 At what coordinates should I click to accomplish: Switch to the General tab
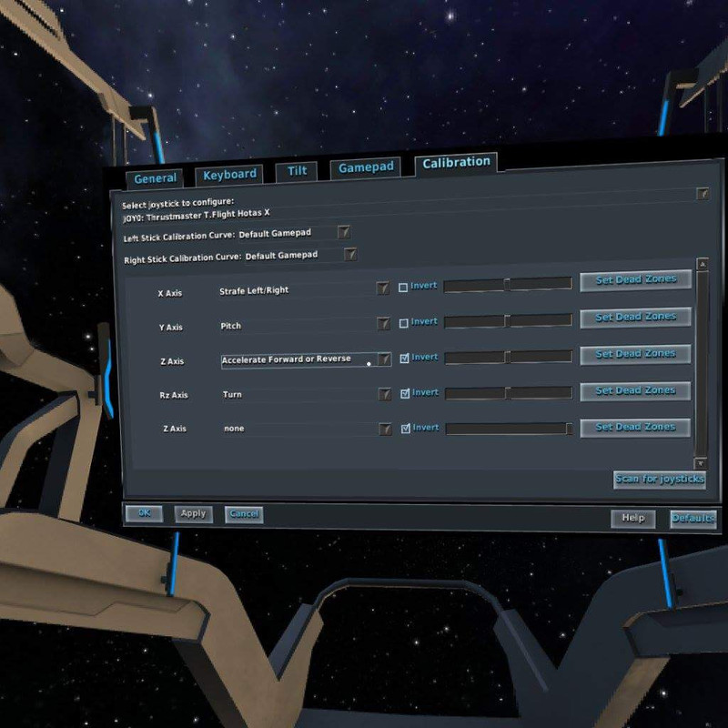click(x=155, y=178)
